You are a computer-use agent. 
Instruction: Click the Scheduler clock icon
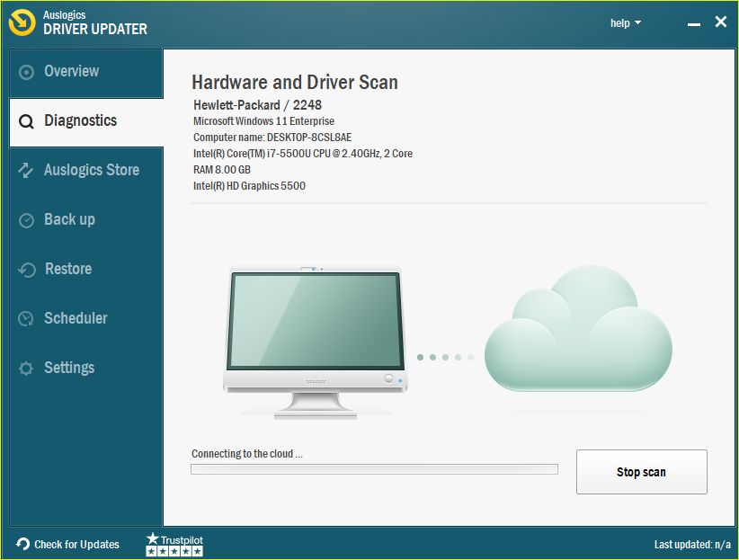26,319
